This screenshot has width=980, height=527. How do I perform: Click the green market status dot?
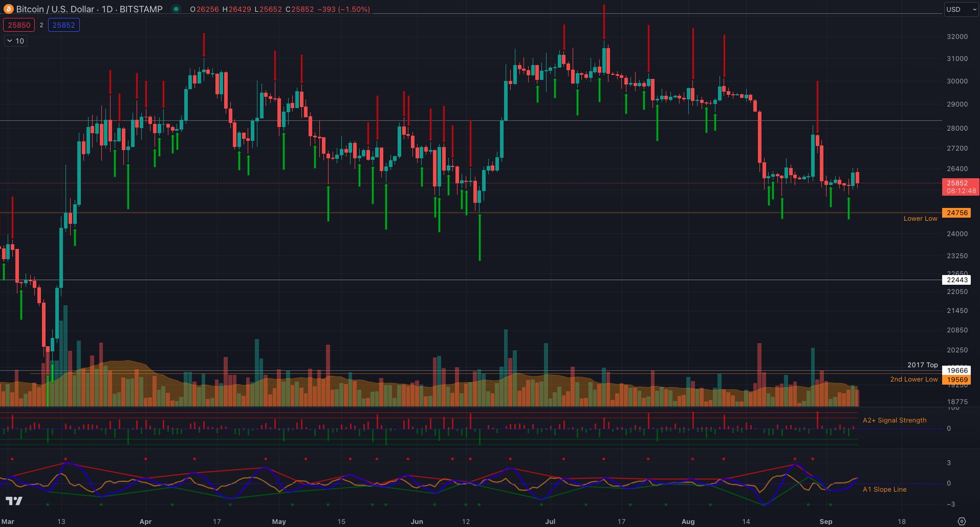(x=176, y=9)
